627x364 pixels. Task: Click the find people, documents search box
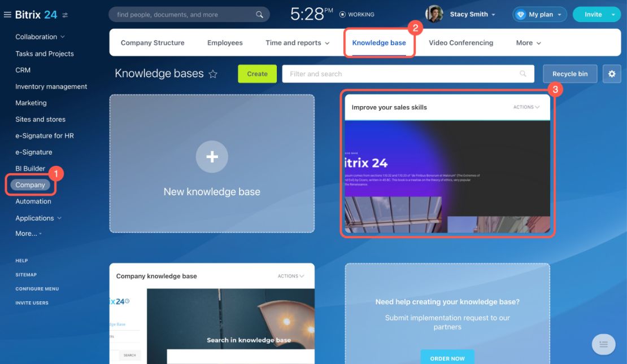(189, 15)
